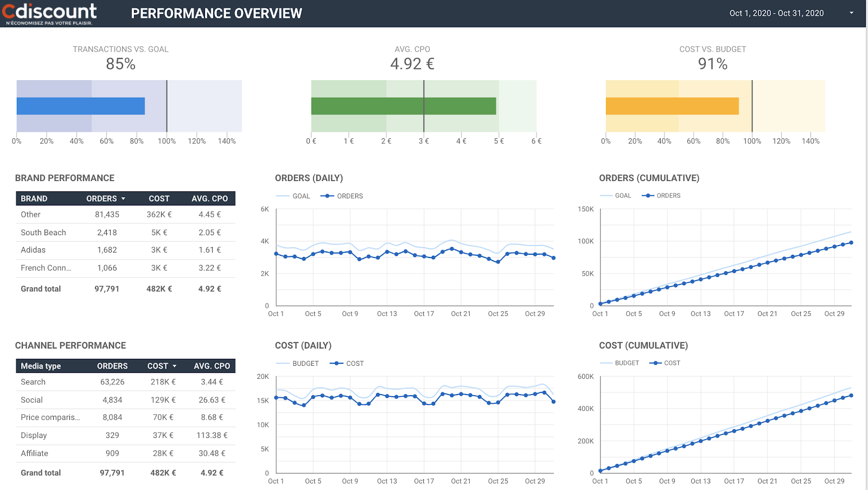The image size is (868, 490).
Task: Click the '113.38 €' Display CPO cell
Action: (212, 435)
